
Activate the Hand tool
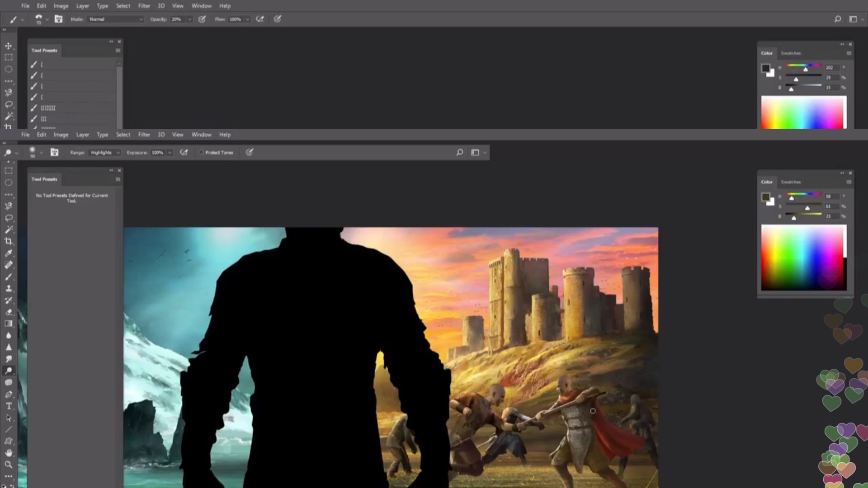(9, 453)
